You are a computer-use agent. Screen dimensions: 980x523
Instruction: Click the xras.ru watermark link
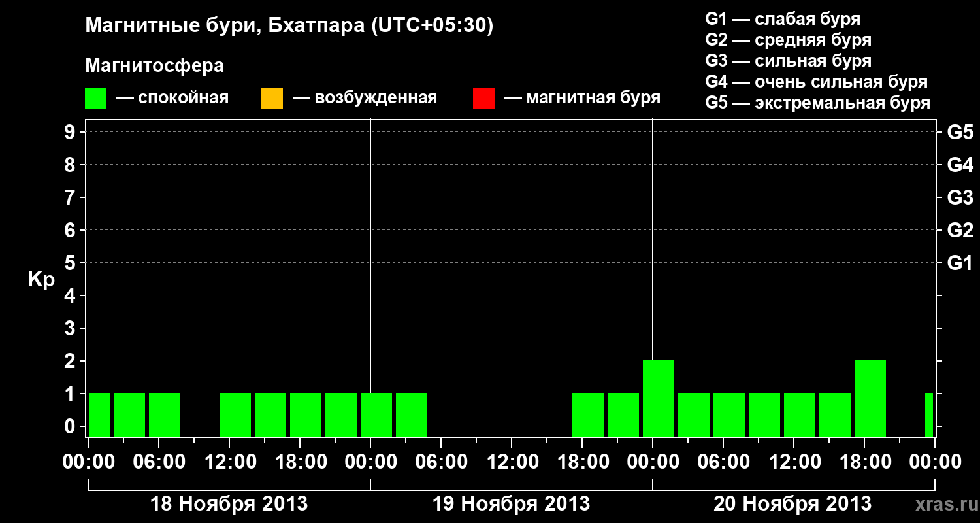point(943,504)
